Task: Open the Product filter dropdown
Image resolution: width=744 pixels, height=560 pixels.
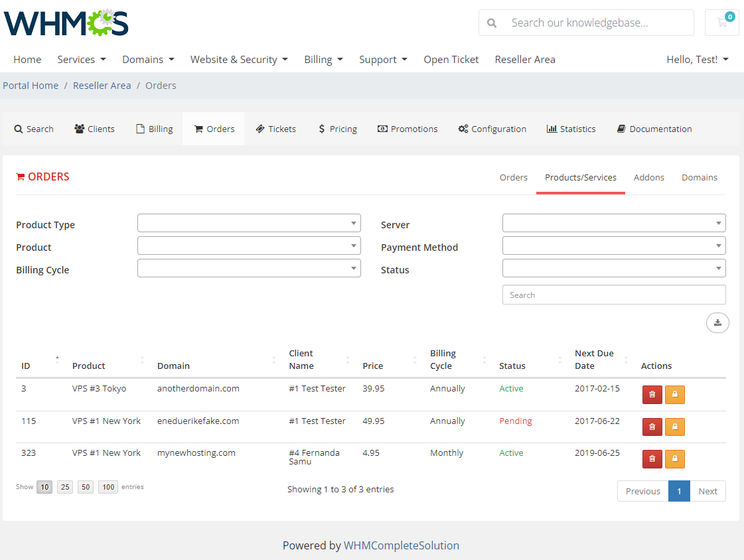Action: (x=249, y=245)
